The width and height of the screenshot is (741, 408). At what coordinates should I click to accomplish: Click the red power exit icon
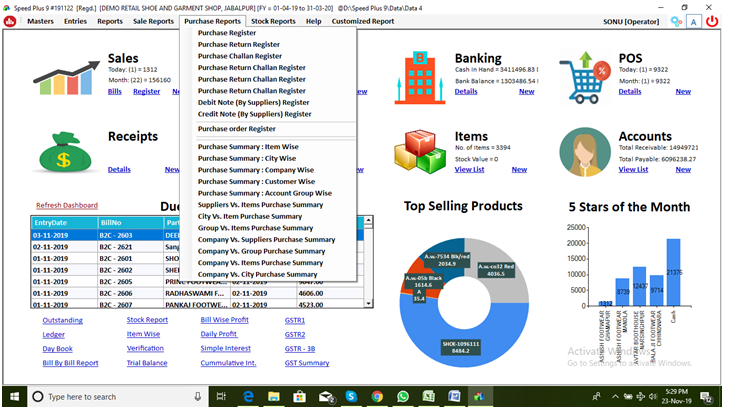(712, 21)
